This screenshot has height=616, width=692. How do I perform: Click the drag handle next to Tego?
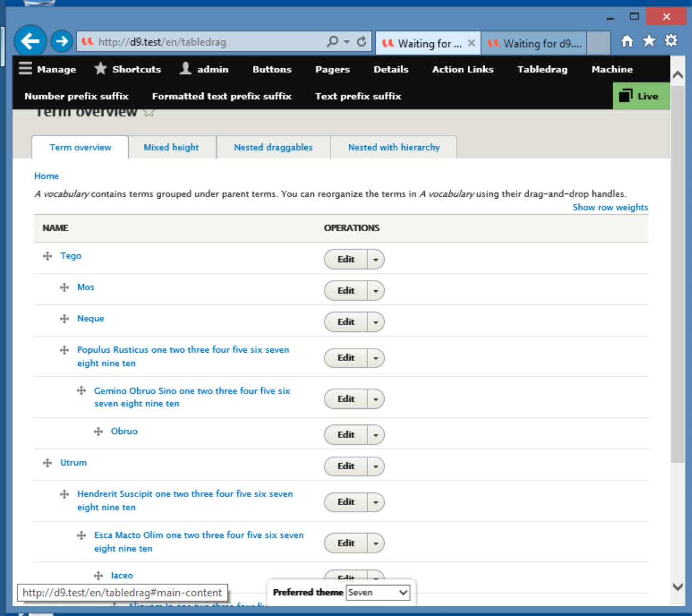pyautogui.click(x=47, y=256)
